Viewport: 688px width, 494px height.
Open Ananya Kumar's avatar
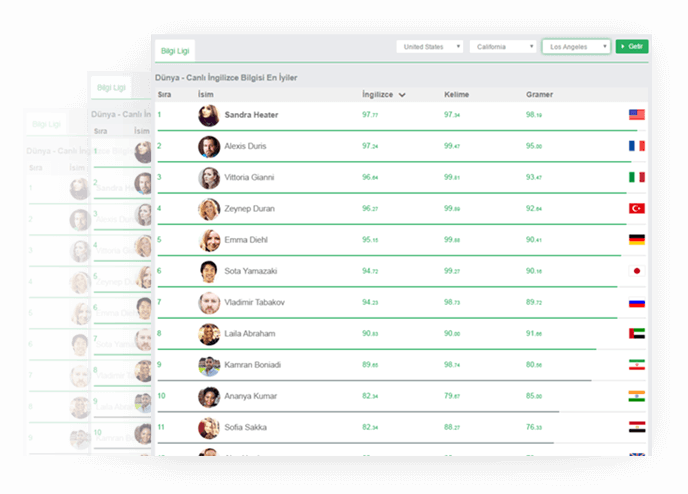click(x=209, y=397)
